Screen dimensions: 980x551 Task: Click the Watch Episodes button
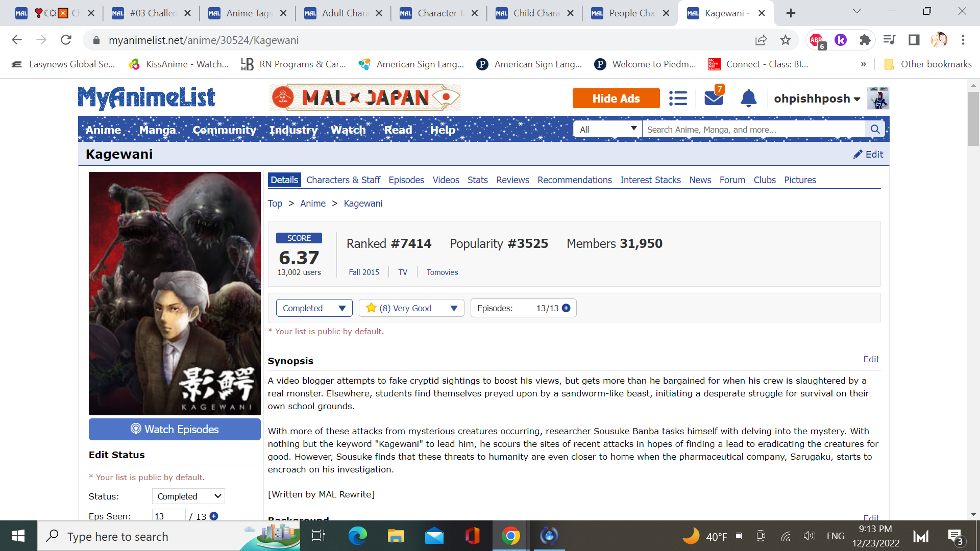tap(175, 429)
